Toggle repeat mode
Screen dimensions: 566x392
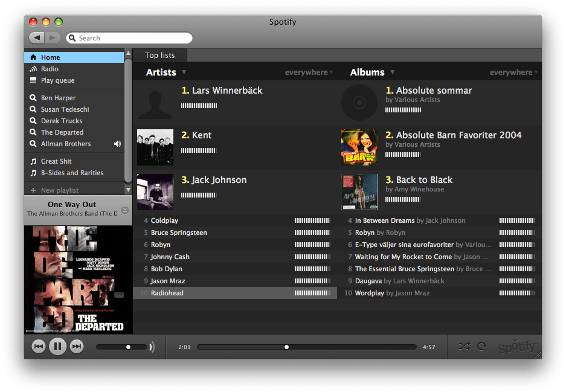pyautogui.click(x=481, y=347)
